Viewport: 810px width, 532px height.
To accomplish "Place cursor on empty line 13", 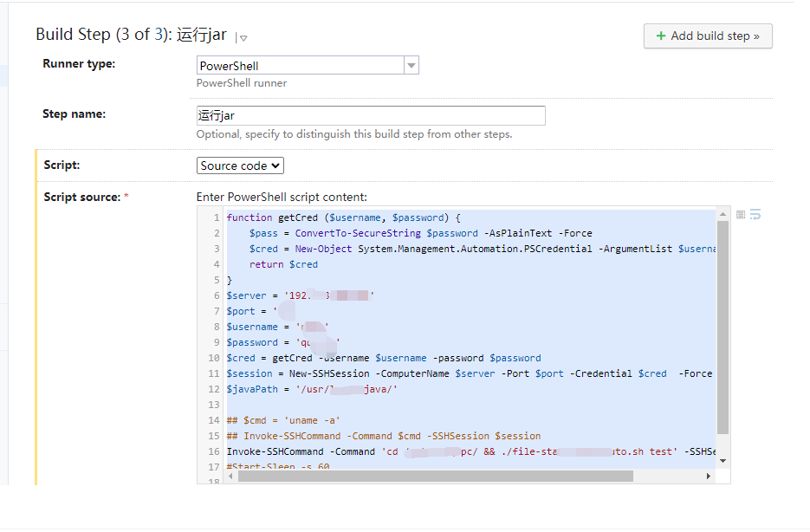I will click(x=433, y=405).
